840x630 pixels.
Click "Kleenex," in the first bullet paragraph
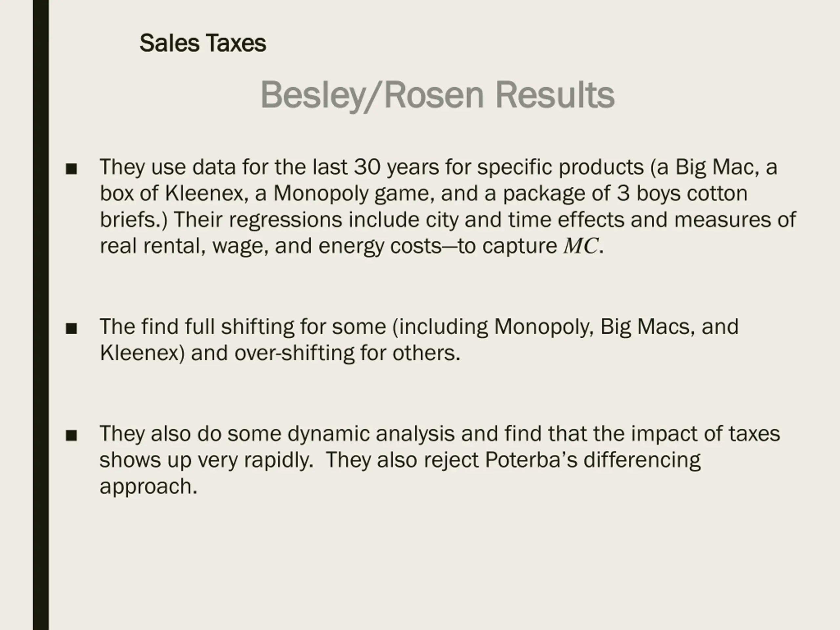click(x=207, y=193)
